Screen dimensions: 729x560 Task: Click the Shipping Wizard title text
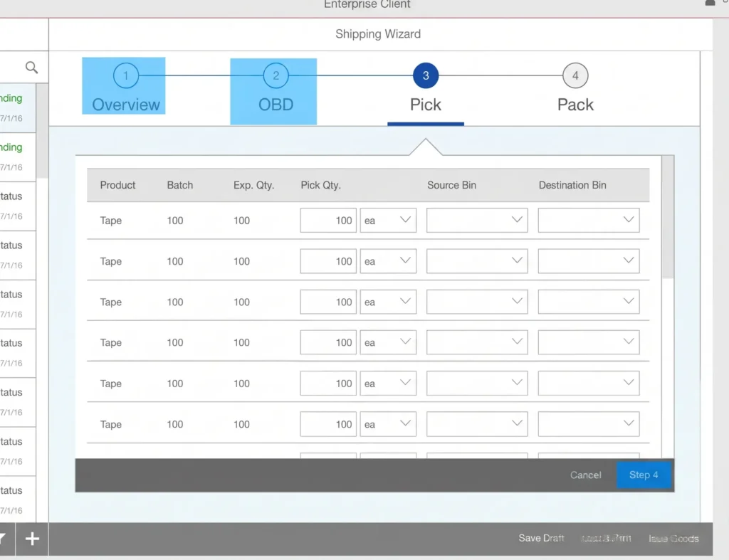pos(378,34)
